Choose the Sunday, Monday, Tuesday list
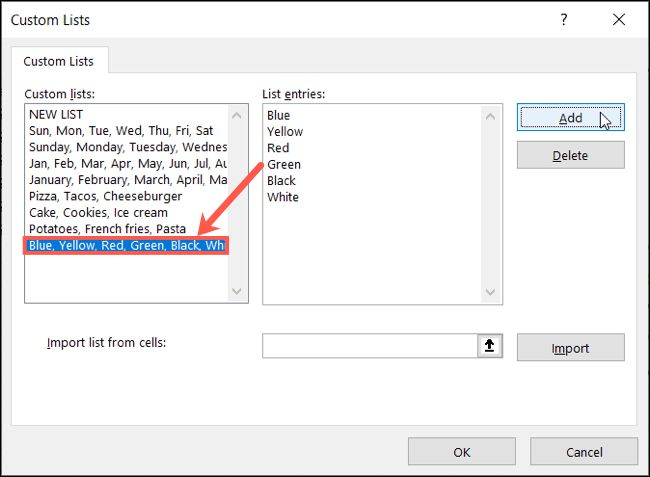Screen dimensions: 650x477 tap(125, 147)
